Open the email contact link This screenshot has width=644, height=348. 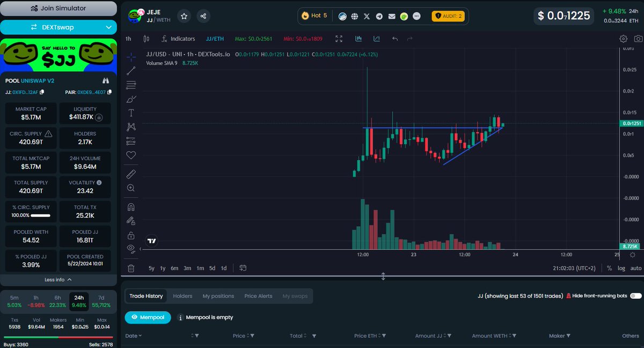pos(392,16)
